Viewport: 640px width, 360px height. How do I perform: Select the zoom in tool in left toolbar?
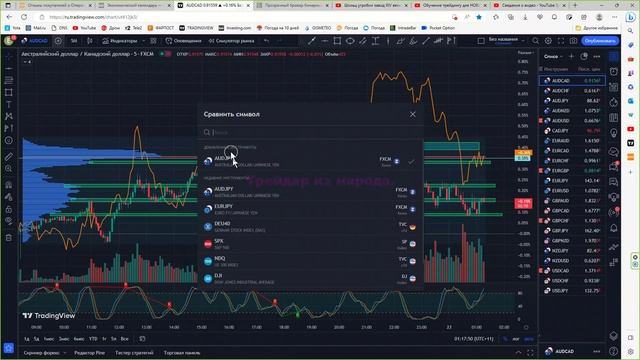9,169
